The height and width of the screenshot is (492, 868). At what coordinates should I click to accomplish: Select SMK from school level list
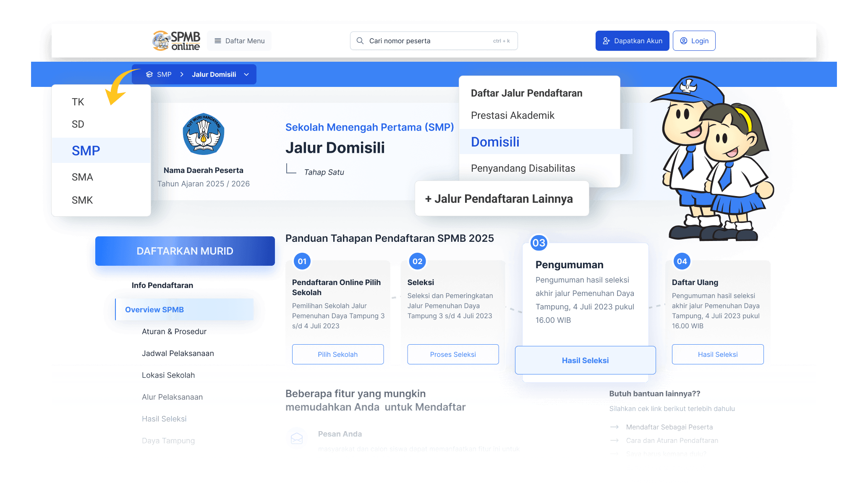pyautogui.click(x=82, y=200)
